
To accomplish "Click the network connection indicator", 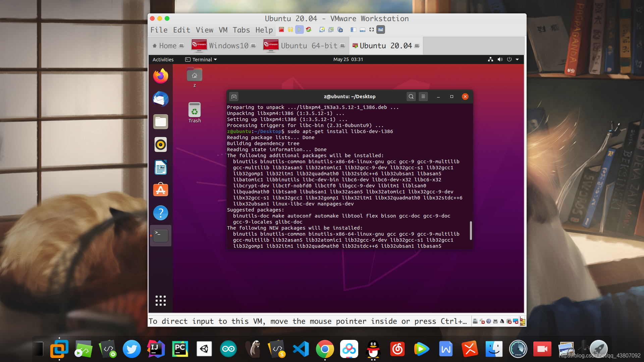I will (x=490, y=59).
